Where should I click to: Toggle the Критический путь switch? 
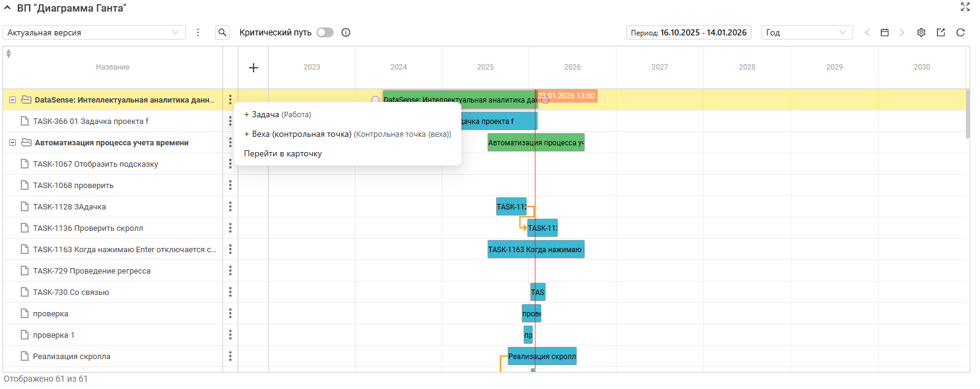[x=325, y=32]
